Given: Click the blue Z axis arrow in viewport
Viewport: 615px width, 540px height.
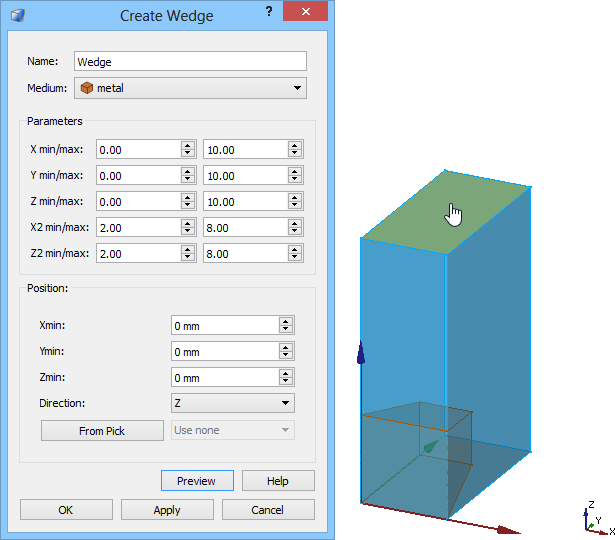Looking at the screenshot, I should (361, 353).
